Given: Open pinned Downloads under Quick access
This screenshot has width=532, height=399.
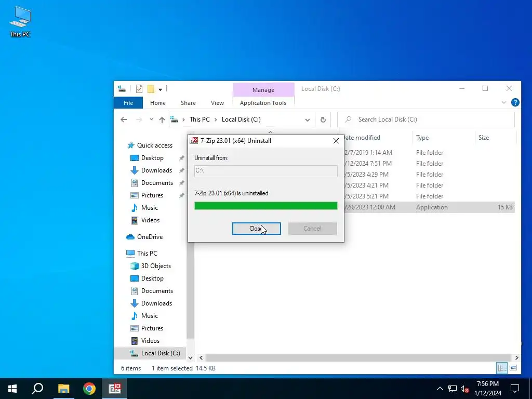Looking at the screenshot, I should (x=156, y=170).
